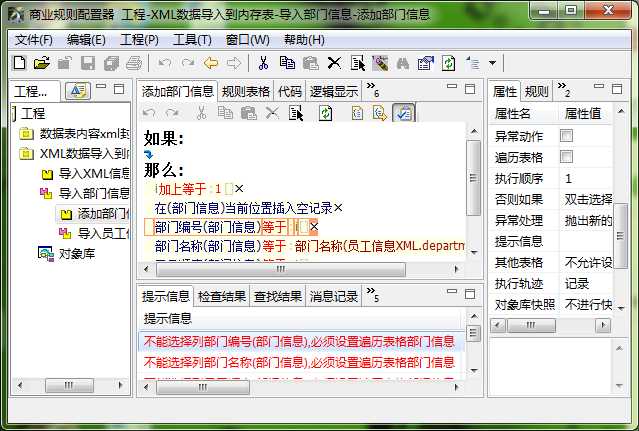Switch to the 规则表格 tab

[x=246, y=91]
